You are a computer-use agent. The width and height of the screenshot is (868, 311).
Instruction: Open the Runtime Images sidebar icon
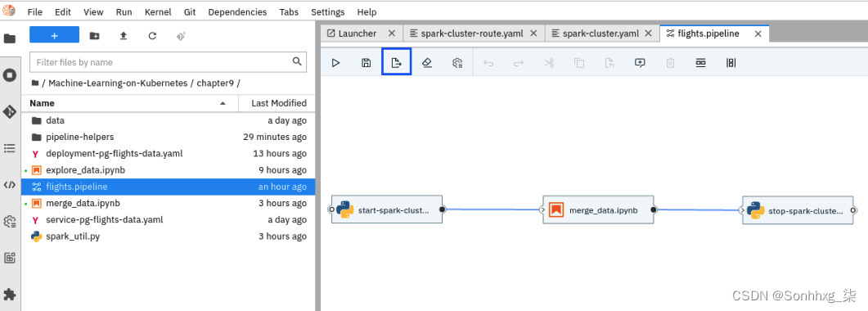tap(10, 258)
